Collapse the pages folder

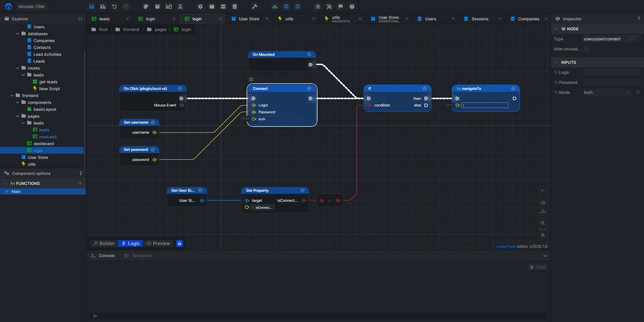point(17,116)
